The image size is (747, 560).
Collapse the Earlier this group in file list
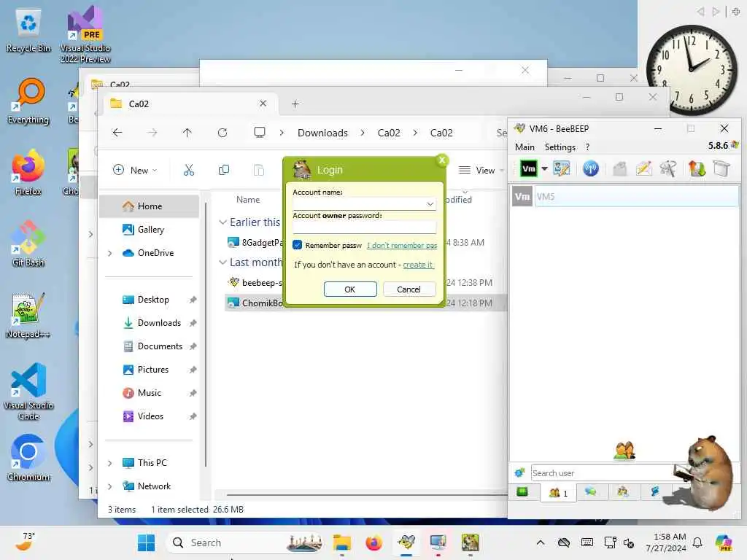coord(222,222)
